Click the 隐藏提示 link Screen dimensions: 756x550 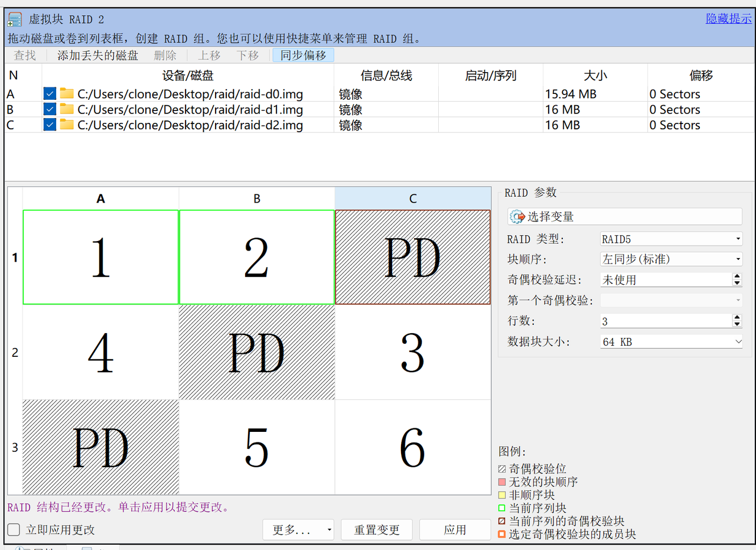click(729, 19)
